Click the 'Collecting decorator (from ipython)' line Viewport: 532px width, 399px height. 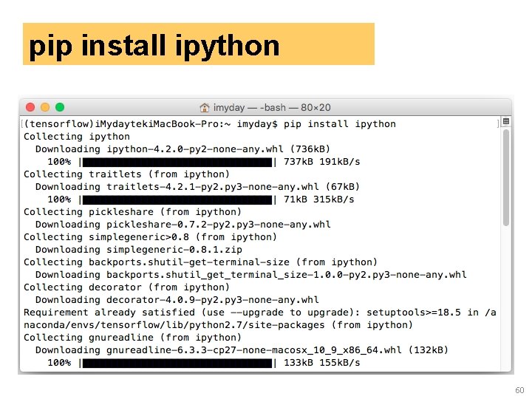pyautogui.click(x=126, y=287)
